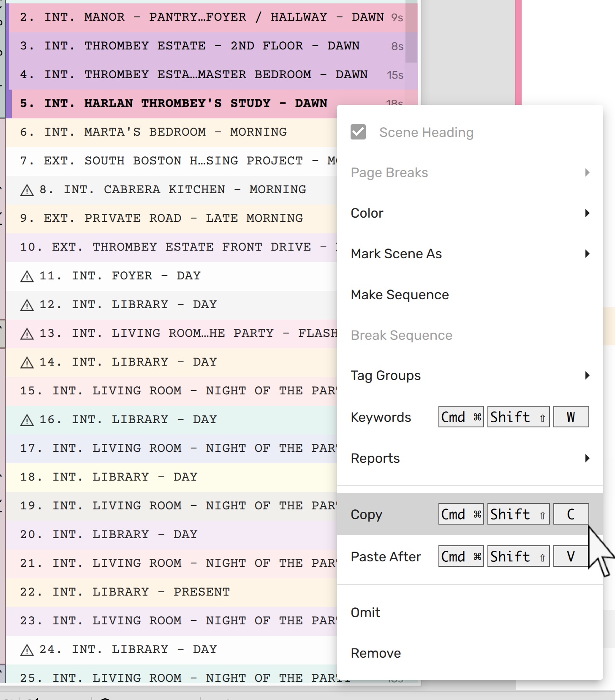The height and width of the screenshot is (700, 615).
Task: Click warning icon on scene 13 Living Room
Action: point(27,334)
